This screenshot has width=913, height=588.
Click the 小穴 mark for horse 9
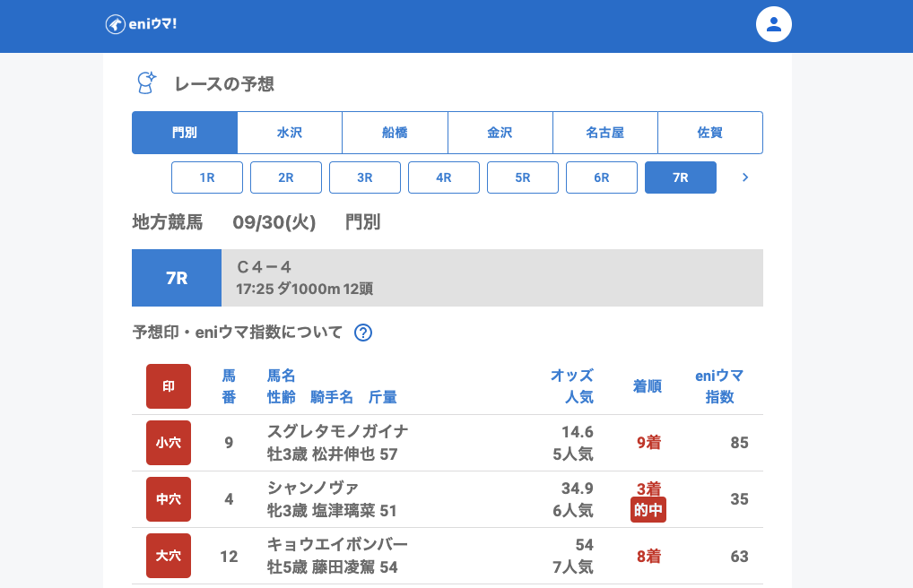pyautogui.click(x=169, y=443)
